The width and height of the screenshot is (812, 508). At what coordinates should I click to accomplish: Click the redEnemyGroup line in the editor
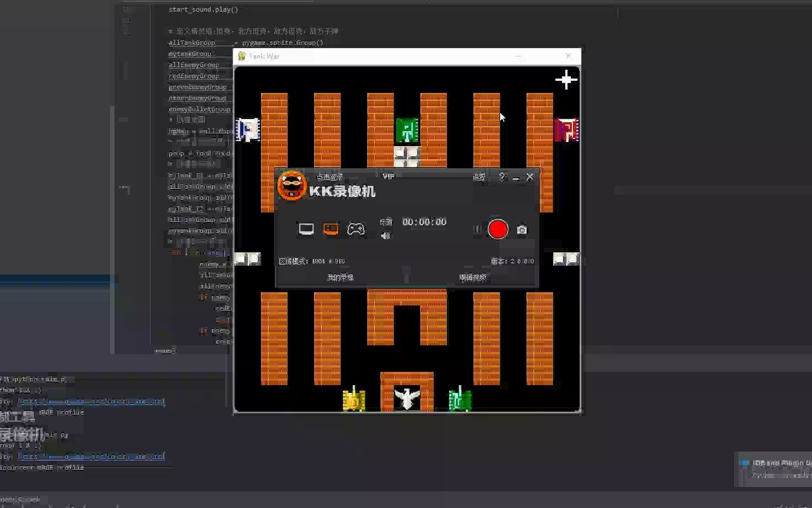[x=194, y=76]
